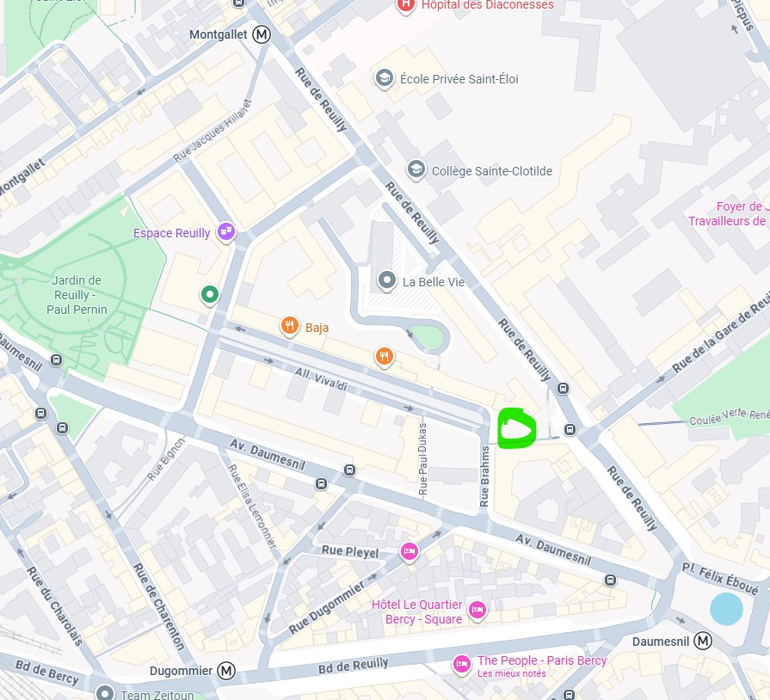
Task: Open the Baja restaurant marker
Action: pyautogui.click(x=290, y=326)
